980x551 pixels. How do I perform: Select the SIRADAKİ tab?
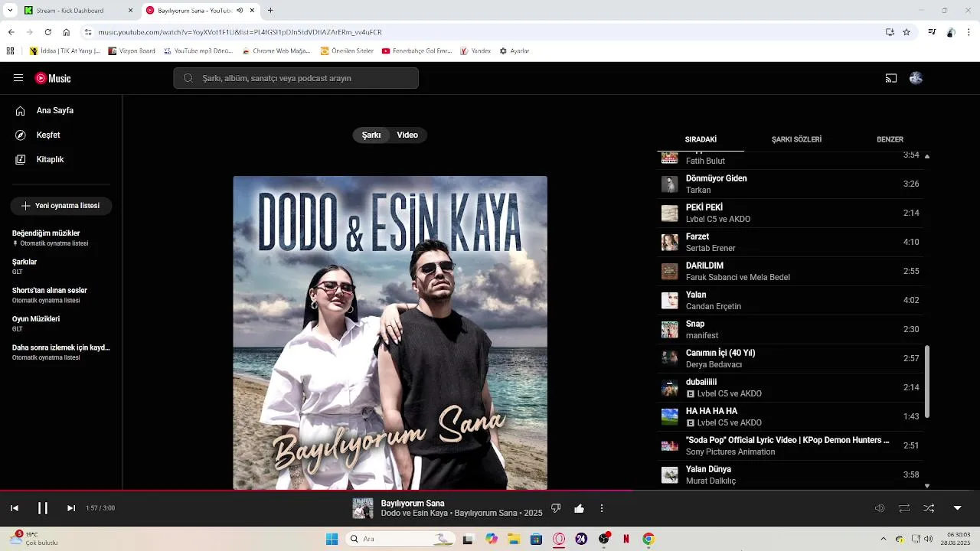701,140
